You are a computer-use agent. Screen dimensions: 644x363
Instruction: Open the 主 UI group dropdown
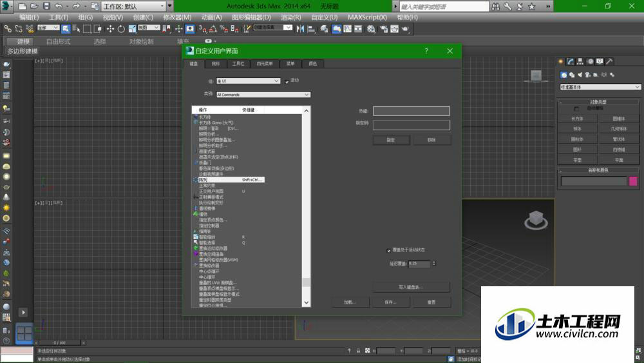(248, 81)
